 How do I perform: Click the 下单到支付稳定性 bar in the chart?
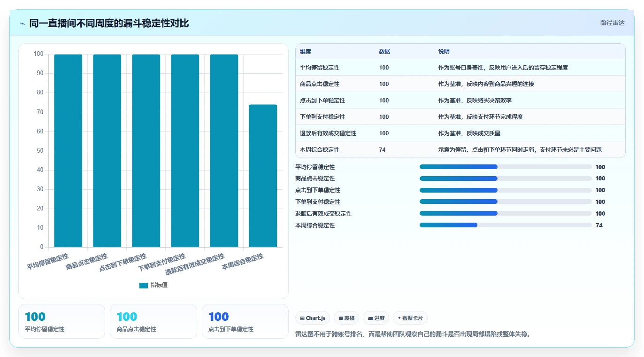click(185, 151)
